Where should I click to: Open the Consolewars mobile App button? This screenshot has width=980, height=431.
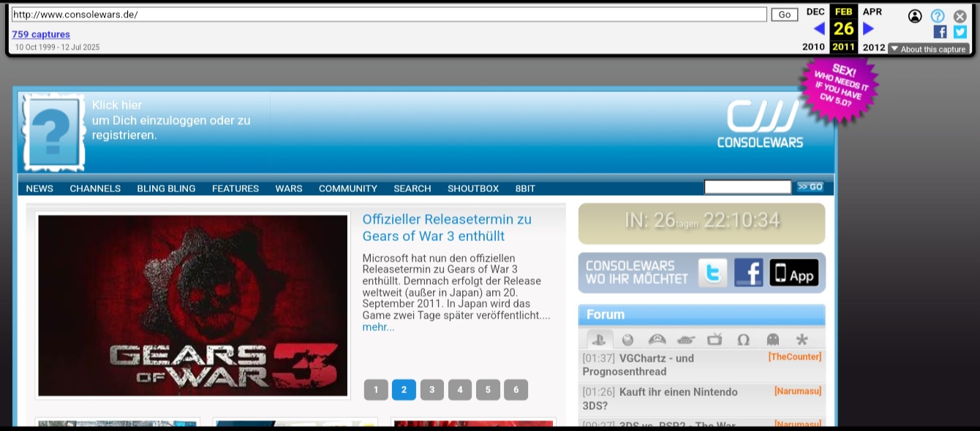794,273
